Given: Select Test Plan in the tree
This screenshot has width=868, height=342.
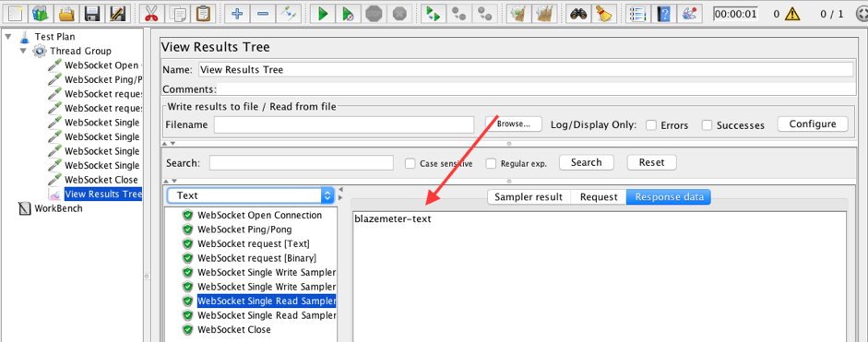Looking at the screenshot, I should coord(54,37).
